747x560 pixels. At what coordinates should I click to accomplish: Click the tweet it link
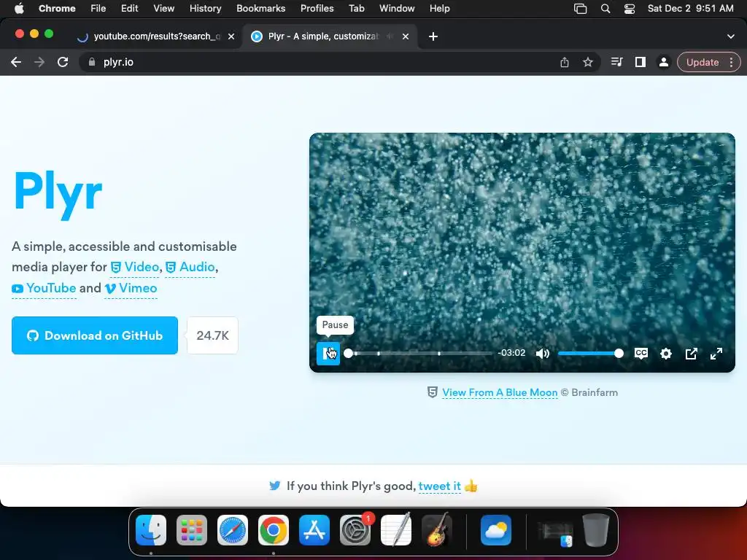click(x=439, y=486)
